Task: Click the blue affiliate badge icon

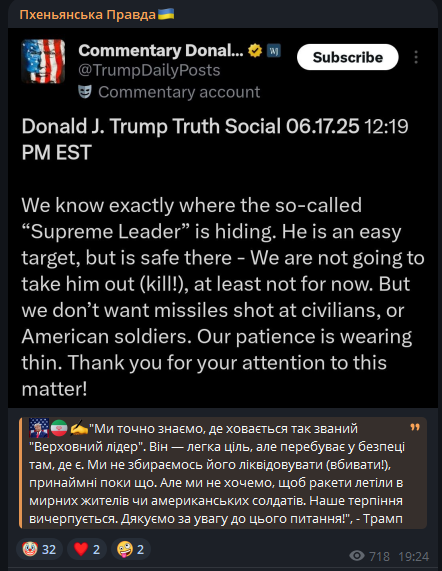Action: click(x=274, y=51)
